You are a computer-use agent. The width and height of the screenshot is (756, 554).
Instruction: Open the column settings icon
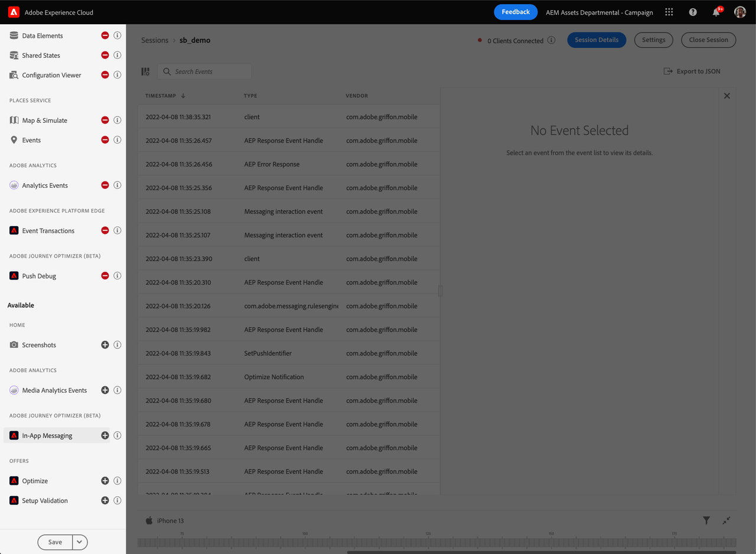pos(145,71)
